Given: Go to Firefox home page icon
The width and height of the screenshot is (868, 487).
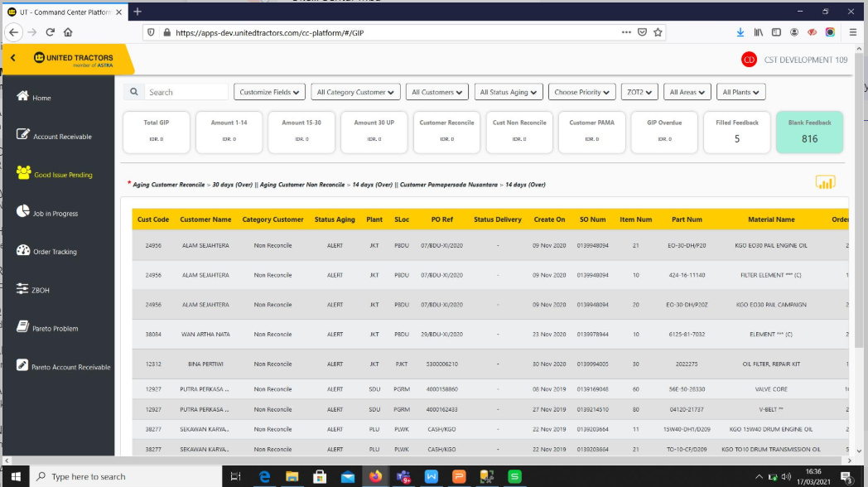Looking at the screenshot, I should coord(68,32).
